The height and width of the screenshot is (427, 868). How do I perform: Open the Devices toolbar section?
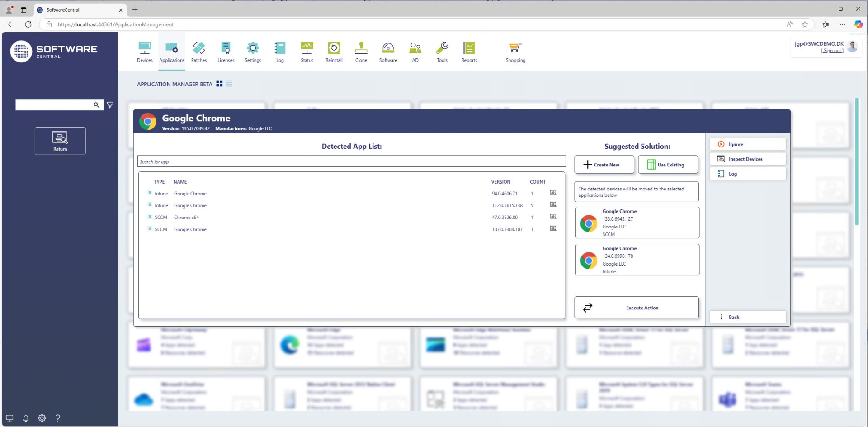[x=145, y=52]
